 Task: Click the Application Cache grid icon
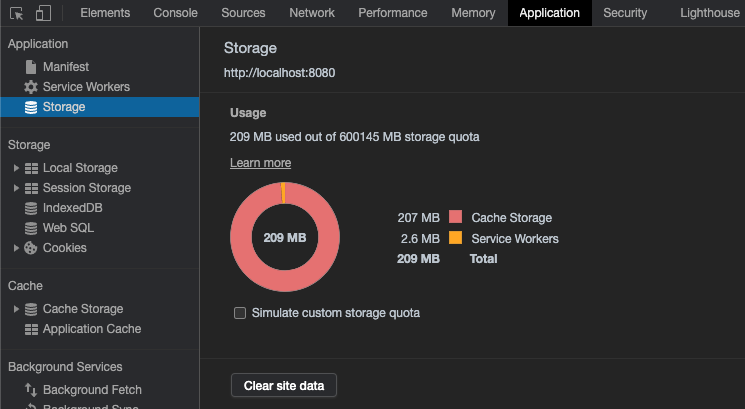31,329
